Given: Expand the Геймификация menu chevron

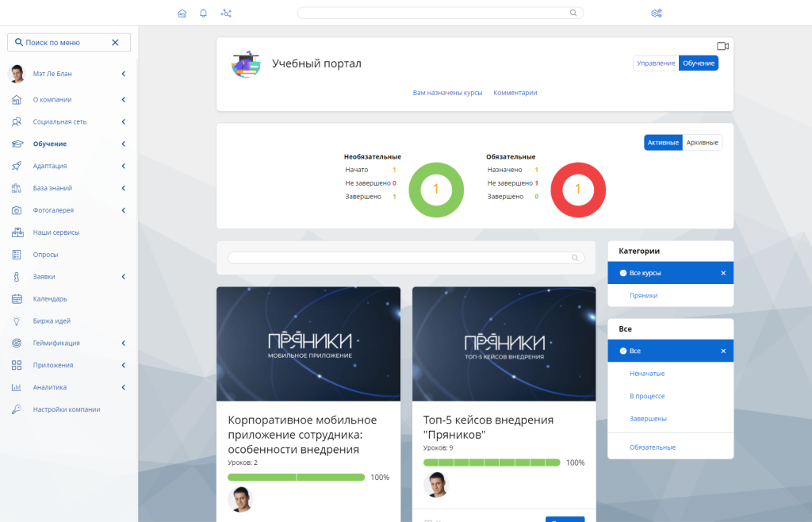Looking at the screenshot, I should (x=124, y=344).
